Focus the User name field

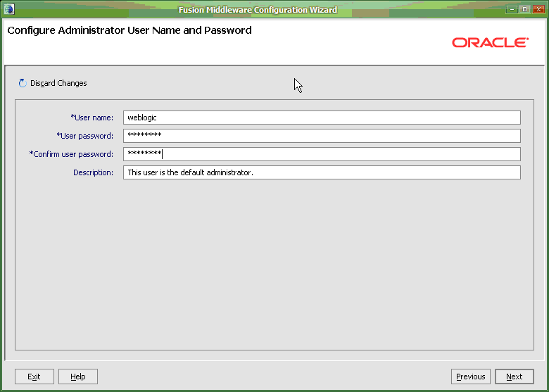pos(322,118)
